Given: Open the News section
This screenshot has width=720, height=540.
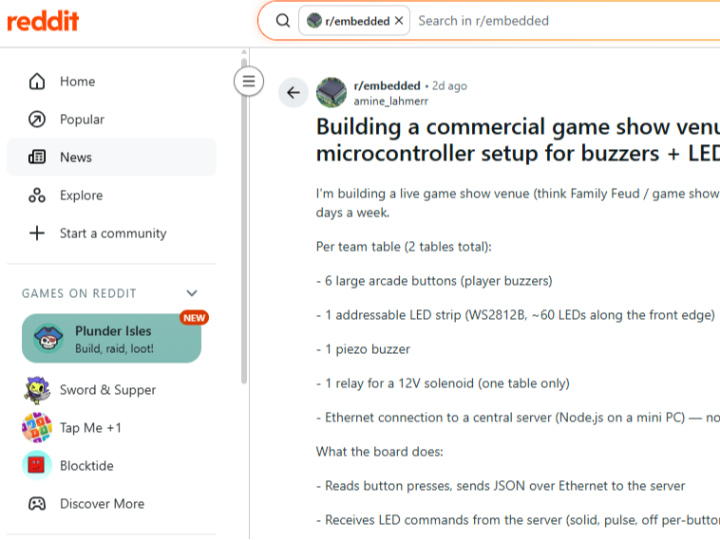Looking at the screenshot, I should (x=75, y=158).
